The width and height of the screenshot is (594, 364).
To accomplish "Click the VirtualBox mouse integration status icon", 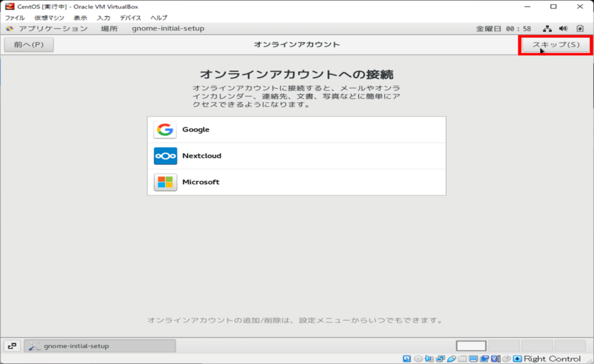I will pyautogui.click(x=506, y=358).
